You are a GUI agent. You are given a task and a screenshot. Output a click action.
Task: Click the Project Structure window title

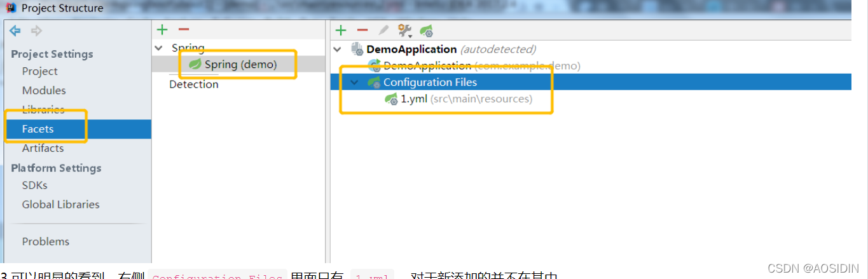coord(62,8)
